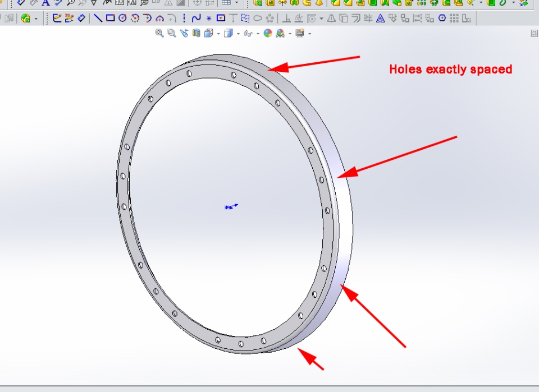Select the Polygon hexagon tool
Screen dimensions: 539x392
442,18
